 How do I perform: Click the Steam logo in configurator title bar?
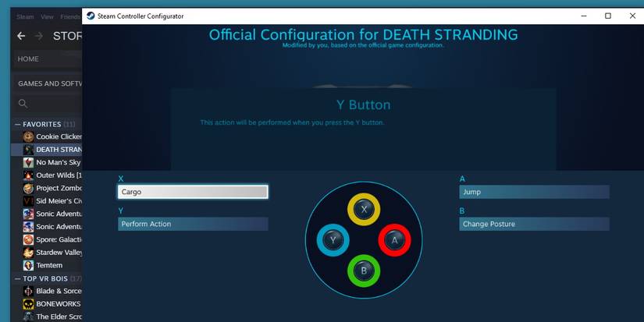(91, 16)
